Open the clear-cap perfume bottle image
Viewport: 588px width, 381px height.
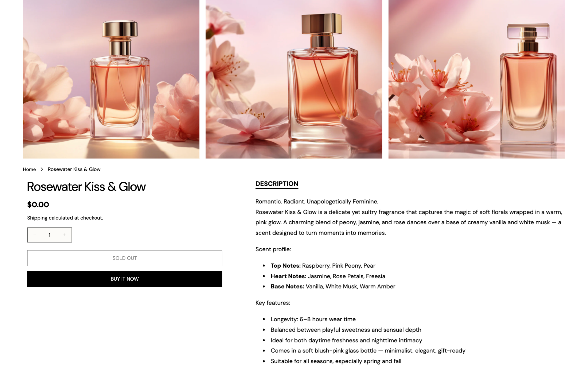click(476, 79)
